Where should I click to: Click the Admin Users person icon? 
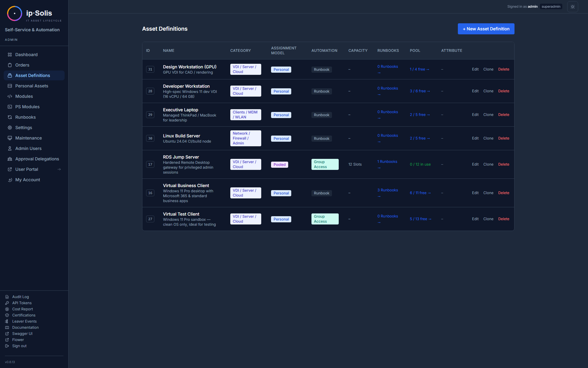(10, 148)
